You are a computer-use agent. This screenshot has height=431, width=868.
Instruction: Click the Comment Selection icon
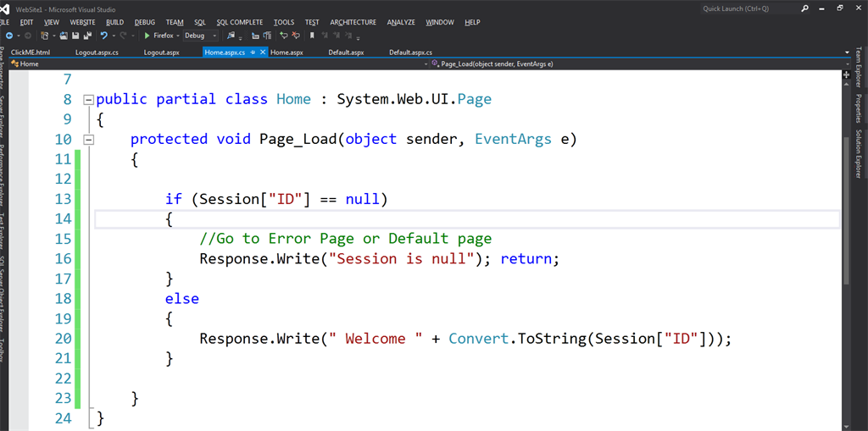click(x=283, y=36)
